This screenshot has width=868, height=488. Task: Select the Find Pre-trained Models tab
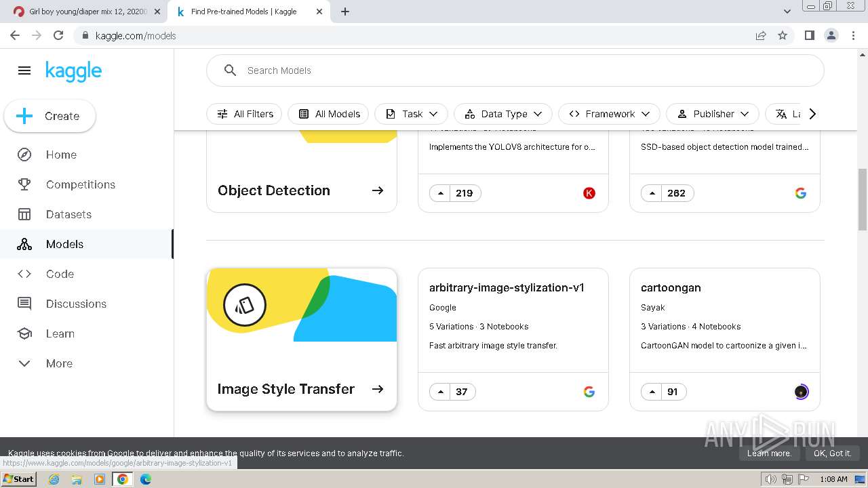coord(249,12)
